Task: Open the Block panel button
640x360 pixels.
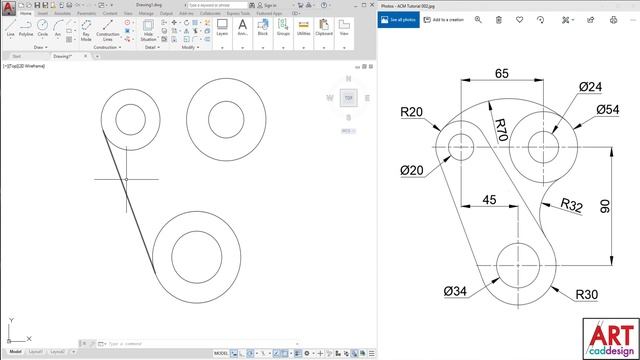Action: (263, 27)
